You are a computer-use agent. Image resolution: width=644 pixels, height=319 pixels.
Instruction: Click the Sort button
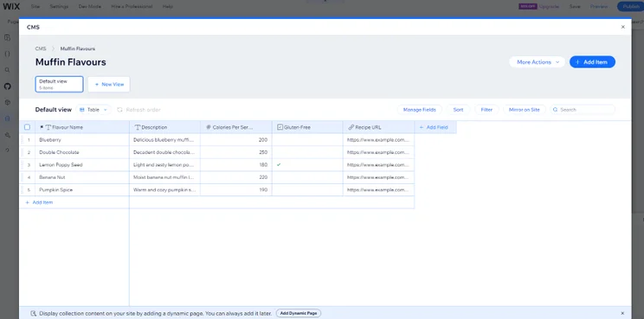459,110
